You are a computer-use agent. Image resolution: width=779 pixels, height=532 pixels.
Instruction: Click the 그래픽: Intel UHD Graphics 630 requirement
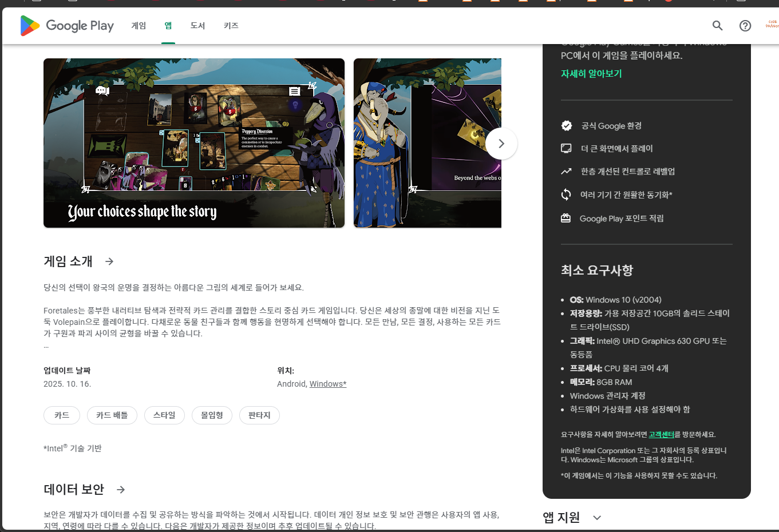pos(648,348)
